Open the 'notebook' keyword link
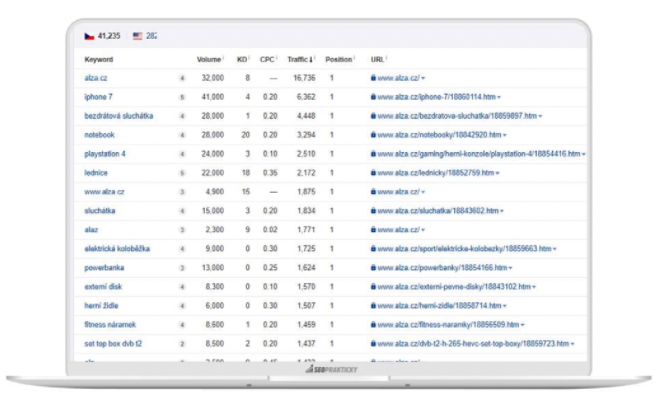 coord(99,135)
